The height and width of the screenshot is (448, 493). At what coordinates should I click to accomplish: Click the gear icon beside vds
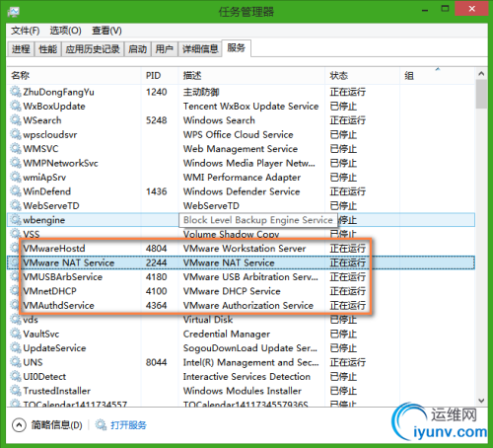coord(16,320)
